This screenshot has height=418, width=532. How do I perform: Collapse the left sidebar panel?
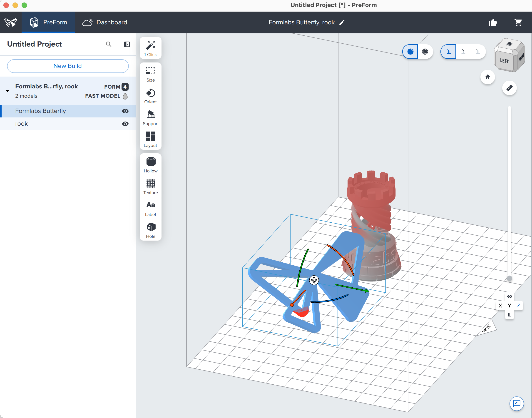[x=127, y=44]
